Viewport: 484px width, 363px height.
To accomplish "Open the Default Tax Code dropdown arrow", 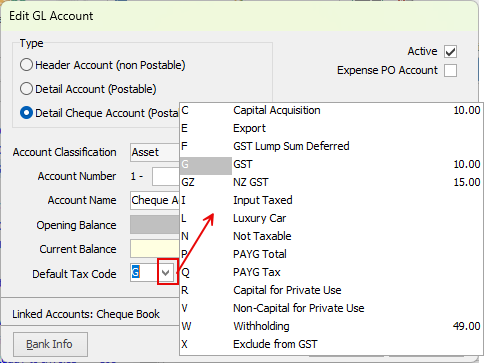I will coord(166,273).
